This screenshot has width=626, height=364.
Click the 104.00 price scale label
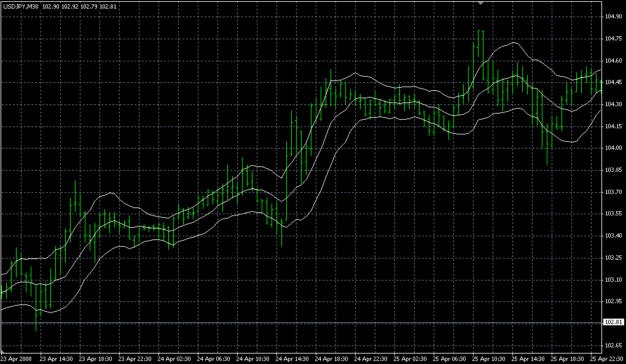pos(614,148)
